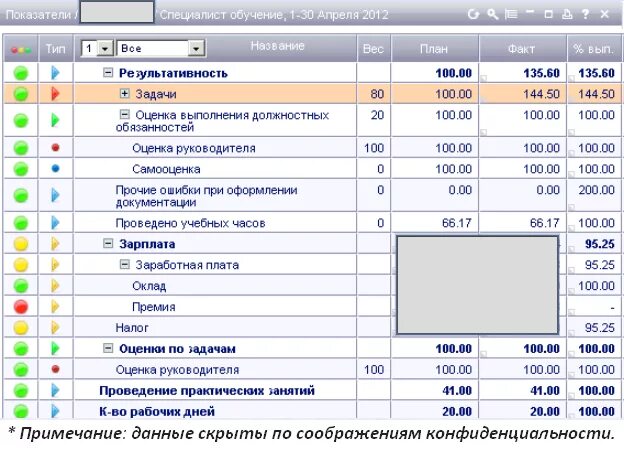Click fact value 144.50 in Задачи row

click(x=541, y=94)
